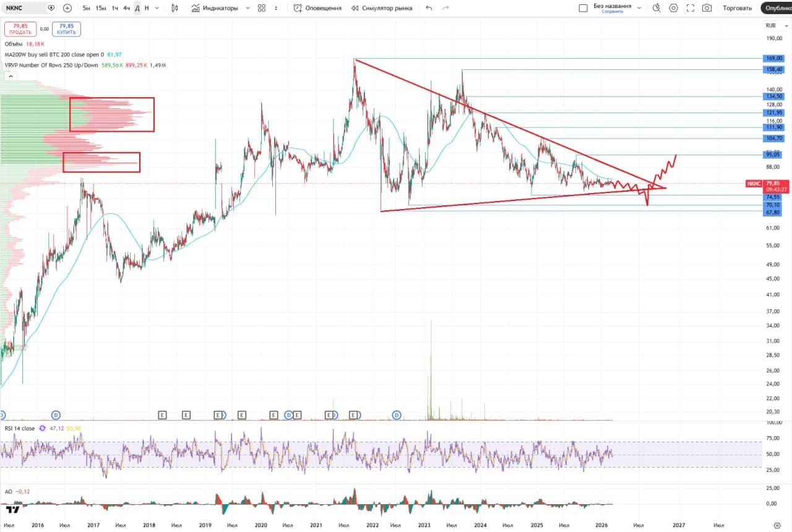Take a chart snapshot with camera icon
Viewport: 792px width, 532px height.
[x=707, y=8]
